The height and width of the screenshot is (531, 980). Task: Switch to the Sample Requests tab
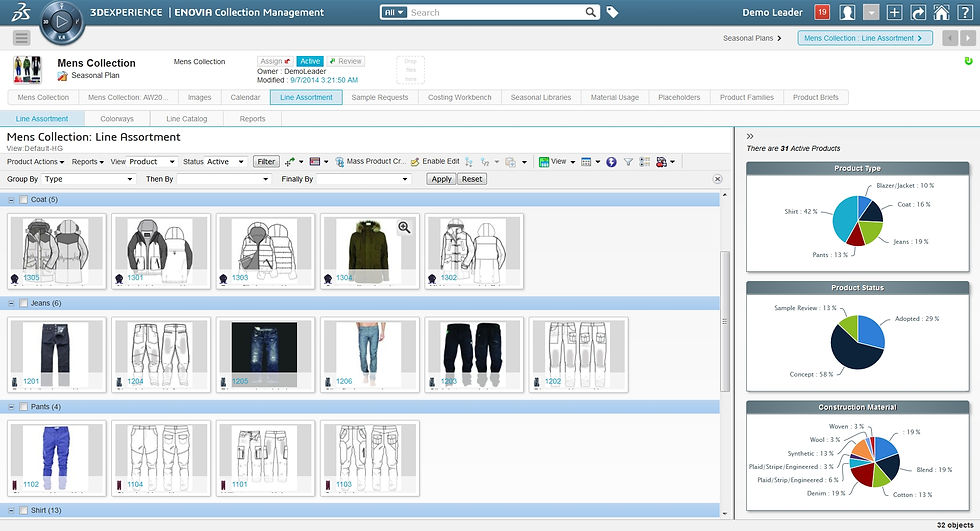tap(379, 97)
